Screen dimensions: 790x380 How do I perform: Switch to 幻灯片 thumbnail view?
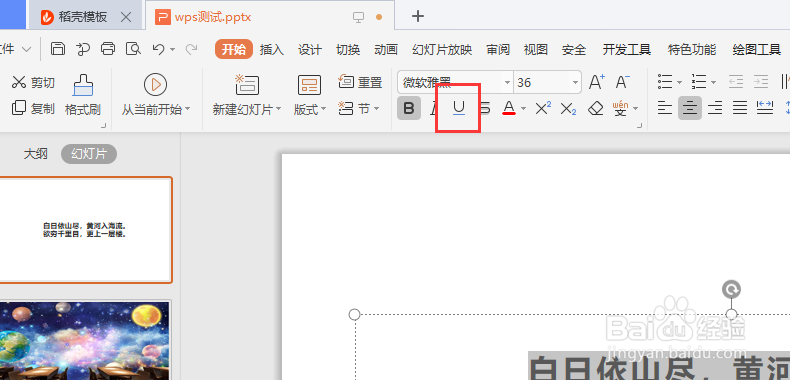pyautogui.click(x=89, y=154)
